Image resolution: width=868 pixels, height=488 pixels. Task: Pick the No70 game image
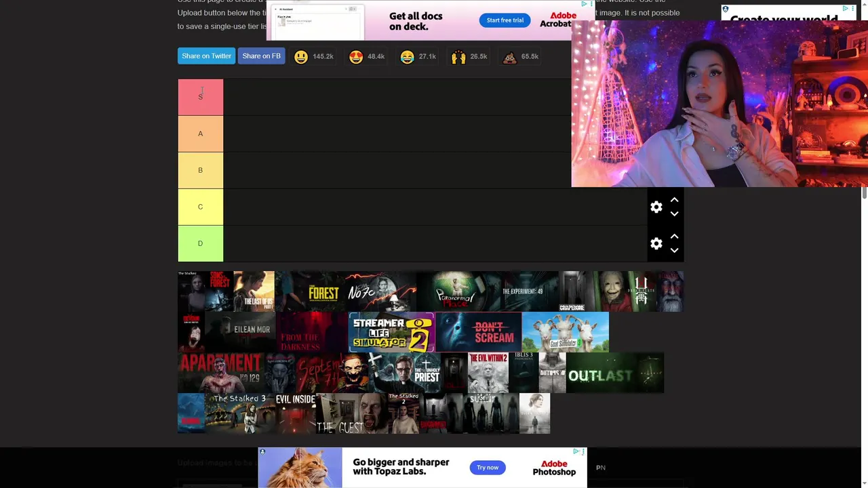[x=381, y=291]
